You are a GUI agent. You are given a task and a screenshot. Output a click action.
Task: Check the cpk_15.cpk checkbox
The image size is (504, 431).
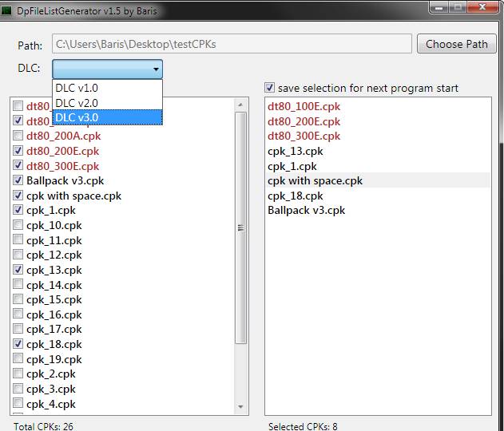(18, 299)
